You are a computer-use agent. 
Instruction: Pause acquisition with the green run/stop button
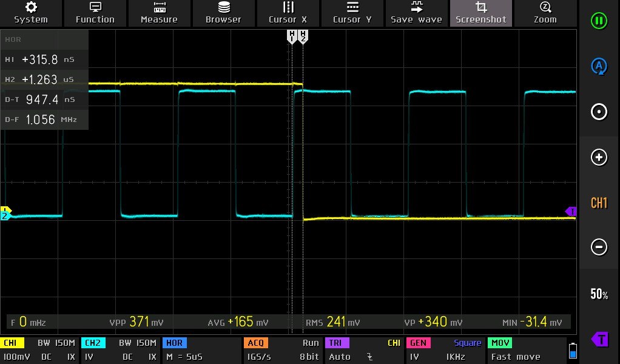click(599, 21)
